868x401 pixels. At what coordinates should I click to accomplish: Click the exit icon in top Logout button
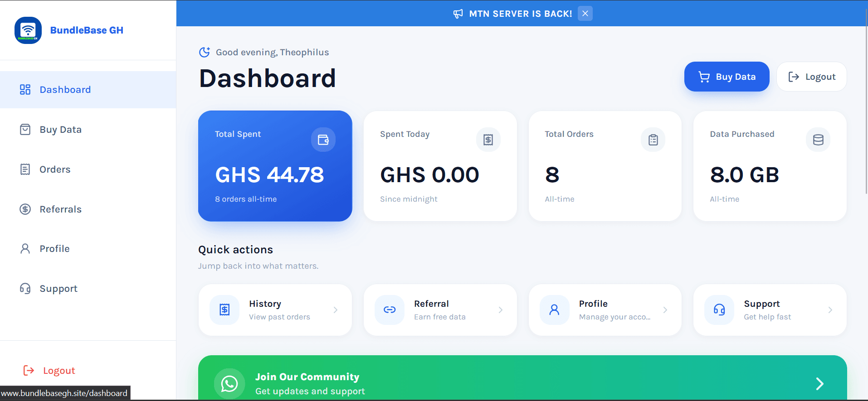pos(794,77)
